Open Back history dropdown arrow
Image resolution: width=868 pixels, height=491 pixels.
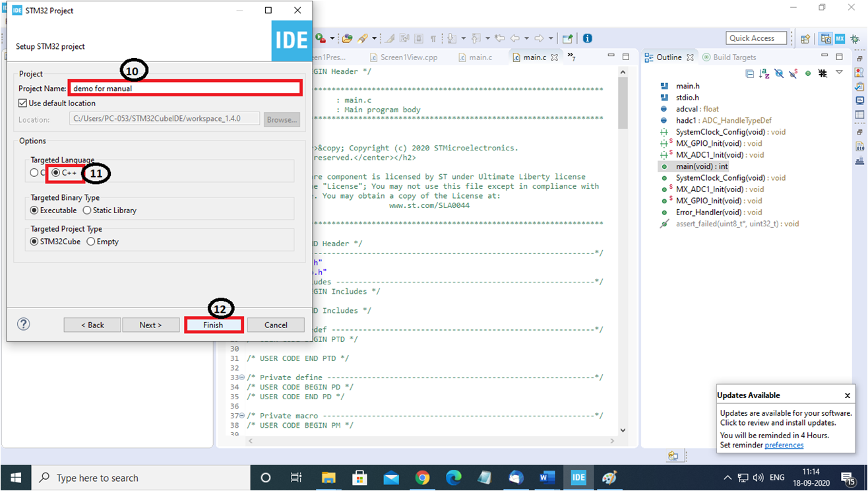coord(526,38)
